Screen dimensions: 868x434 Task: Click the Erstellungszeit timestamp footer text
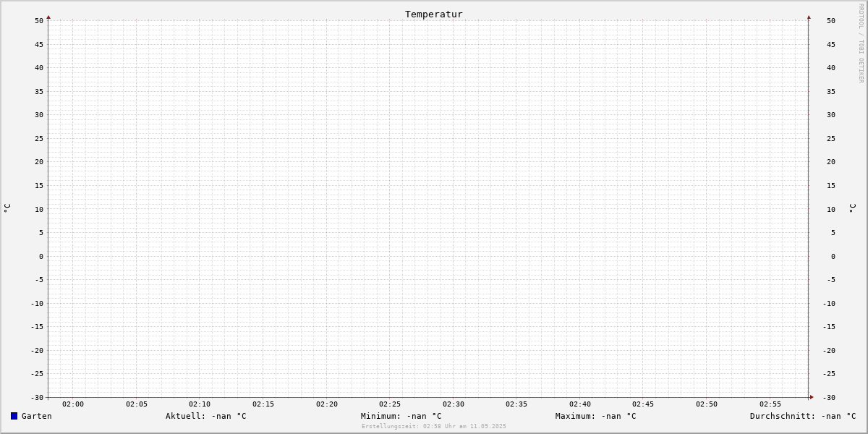(x=434, y=427)
